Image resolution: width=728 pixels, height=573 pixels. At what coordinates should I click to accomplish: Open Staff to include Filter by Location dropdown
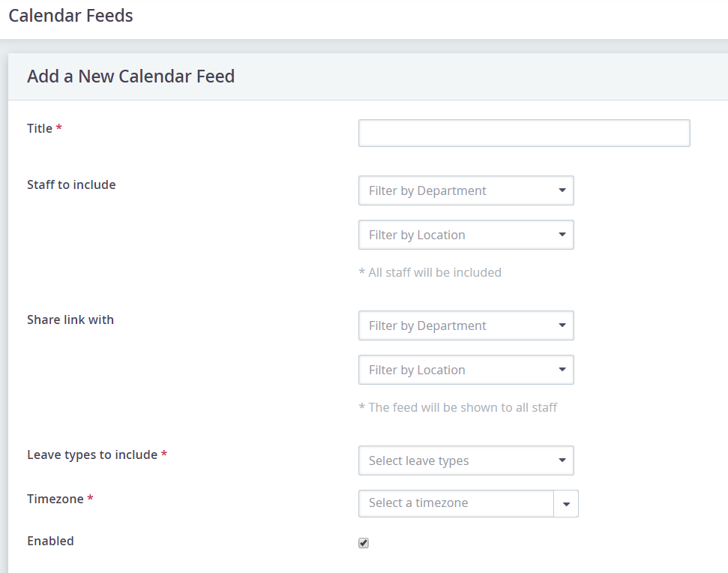[x=466, y=235]
